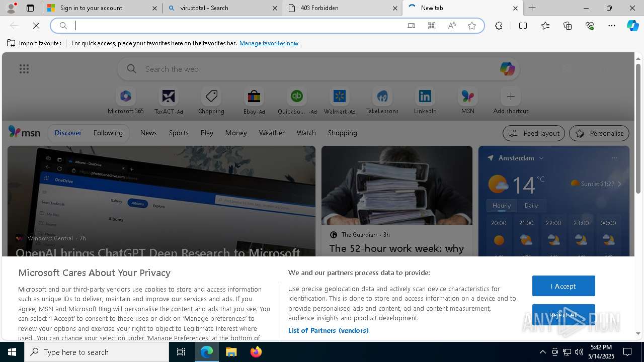Open the Microsoft 365 shortcut
The height and width of the screenshot is (362, 644).
click(x=126, y=101)
